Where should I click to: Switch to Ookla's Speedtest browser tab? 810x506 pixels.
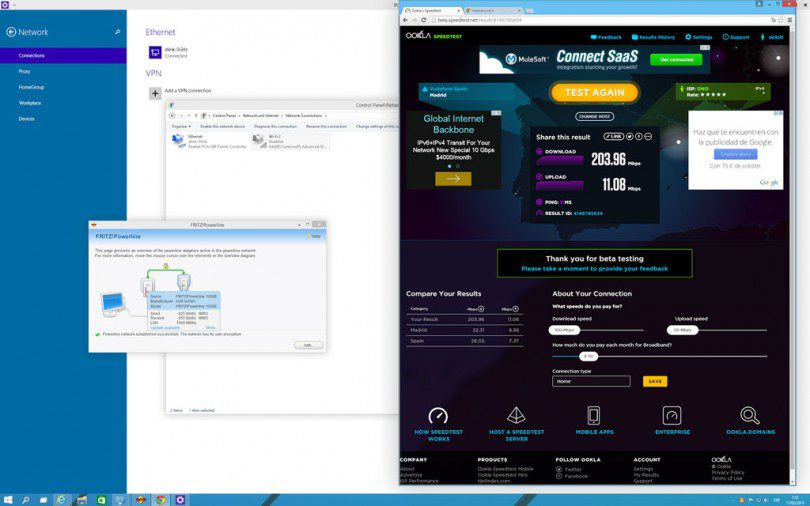pyautogui.click(x=431, y=10)
